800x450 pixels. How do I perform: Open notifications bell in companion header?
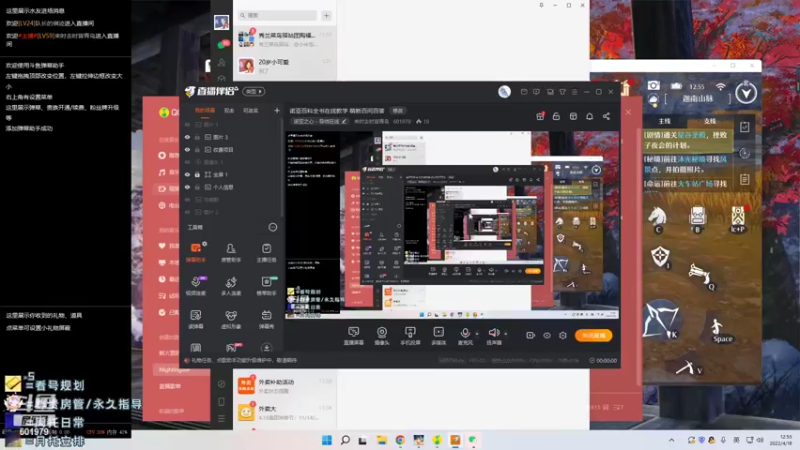589,116
